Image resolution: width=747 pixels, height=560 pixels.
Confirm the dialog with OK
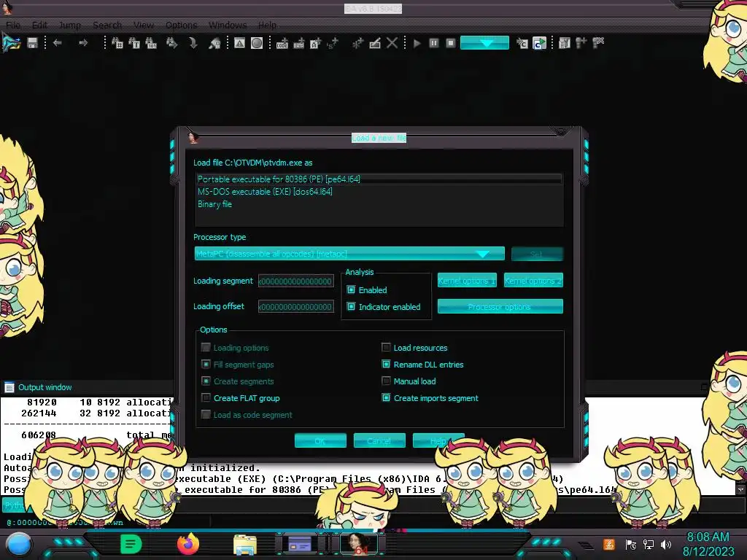tap(320, 441)
